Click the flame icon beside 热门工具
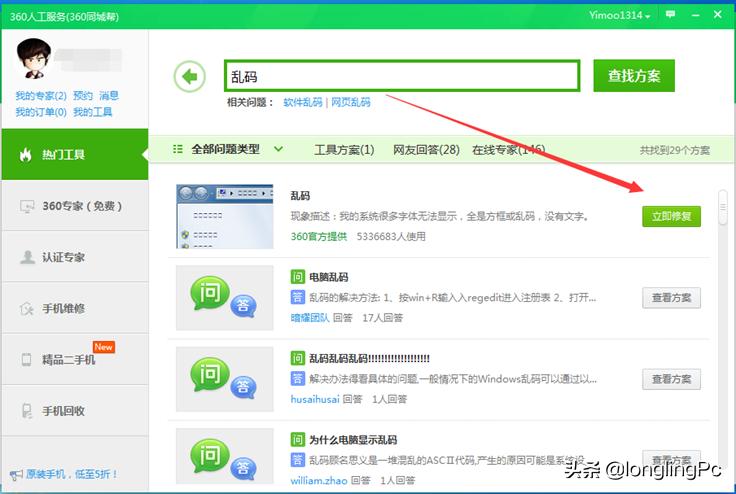 [26, 154]
